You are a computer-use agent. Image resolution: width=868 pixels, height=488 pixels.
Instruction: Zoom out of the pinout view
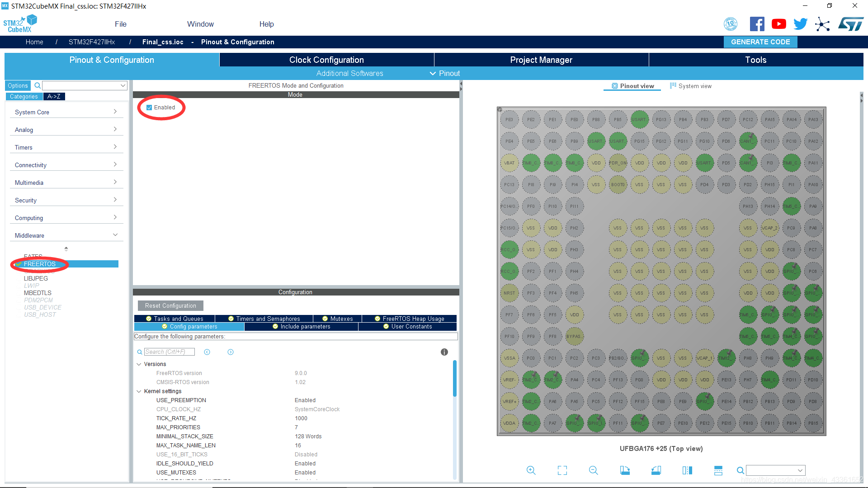(x=594, y=470)
